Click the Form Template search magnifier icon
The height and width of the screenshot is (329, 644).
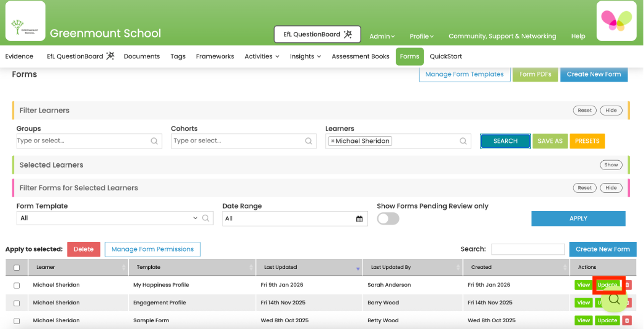coord(206,219)
